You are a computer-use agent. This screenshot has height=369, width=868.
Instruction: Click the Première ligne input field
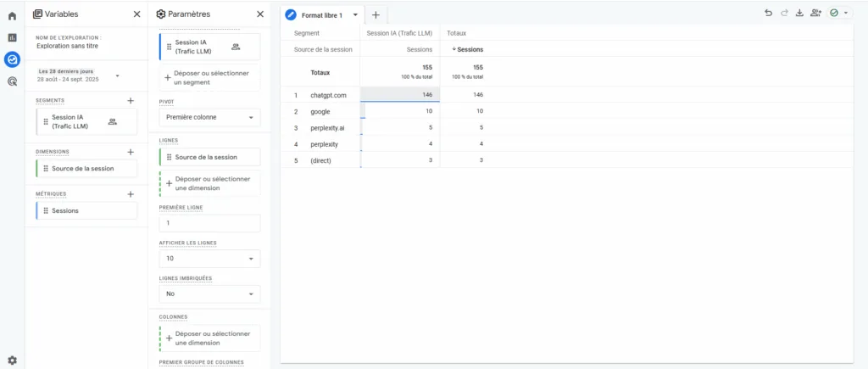(209, 223)
